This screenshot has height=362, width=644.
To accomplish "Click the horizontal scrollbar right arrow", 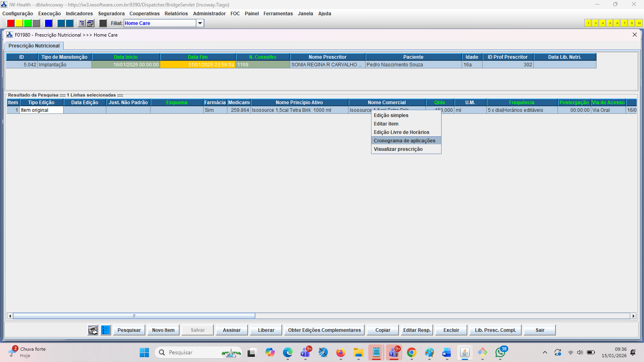I will [x=634, y=316].
